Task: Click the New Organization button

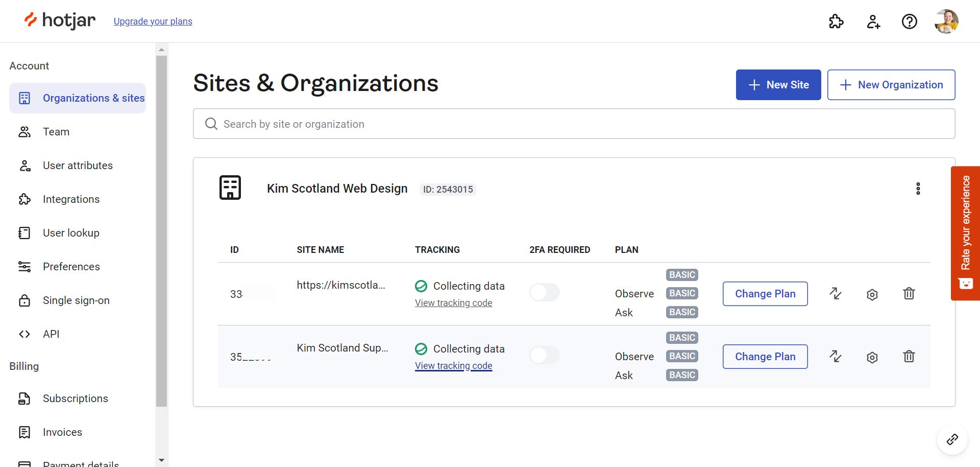Action: 891,85
